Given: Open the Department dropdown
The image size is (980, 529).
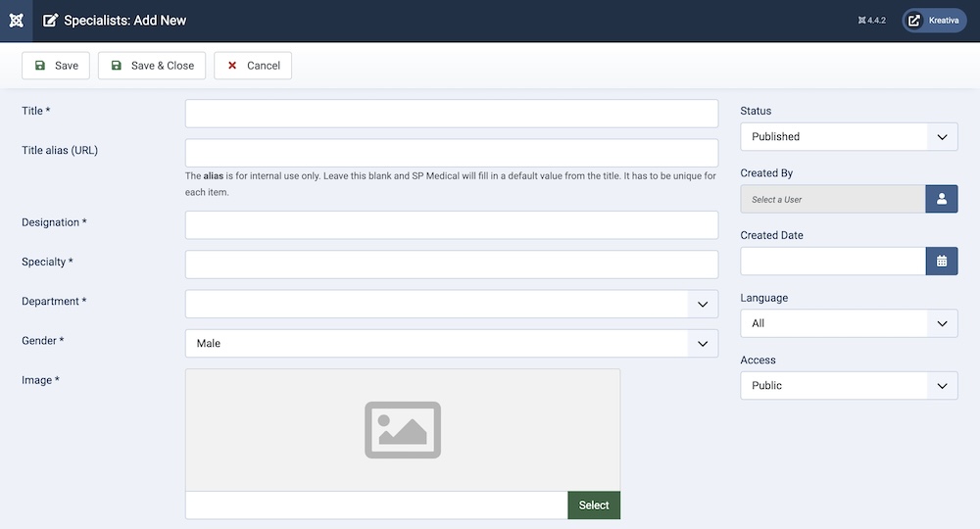Looking at the screenshot, I should pos(451,304).
